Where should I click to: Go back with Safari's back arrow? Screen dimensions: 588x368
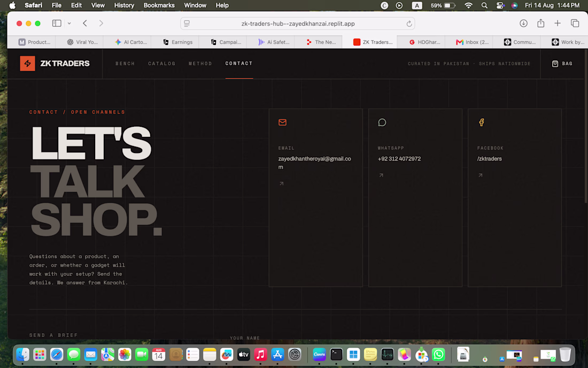[85, 23]
